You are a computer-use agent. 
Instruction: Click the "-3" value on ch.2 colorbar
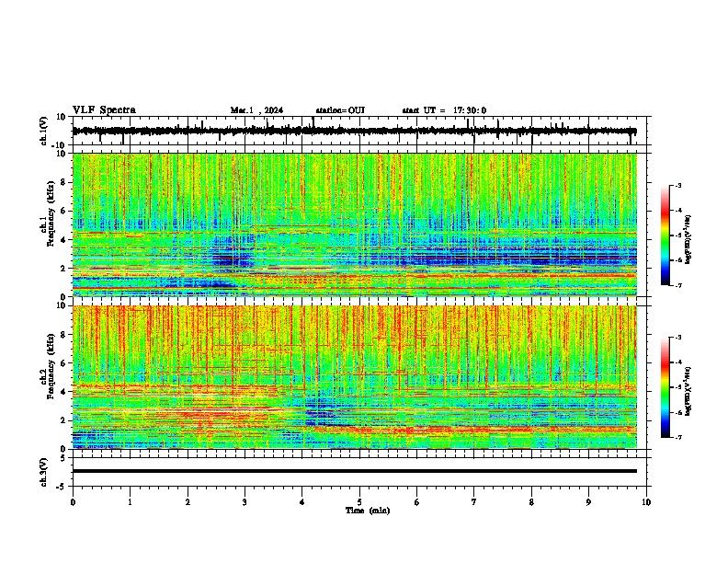click(678, 338)
